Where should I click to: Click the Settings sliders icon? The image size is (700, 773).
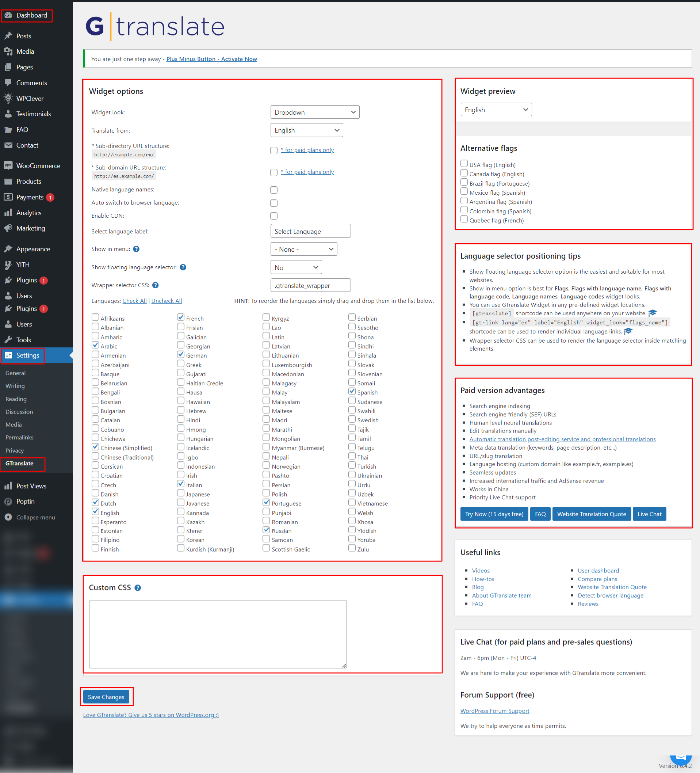pos(8,355)
